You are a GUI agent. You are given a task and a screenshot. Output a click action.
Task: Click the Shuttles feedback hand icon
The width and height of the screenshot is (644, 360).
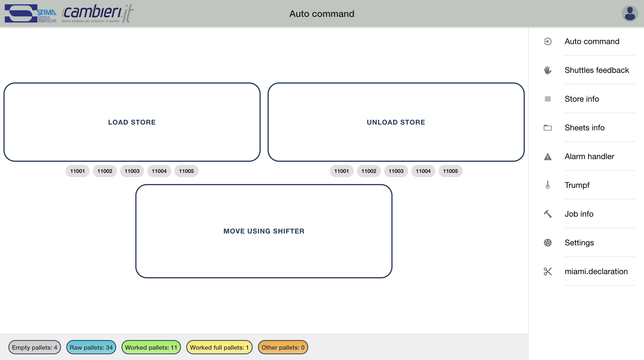[548, 70]
